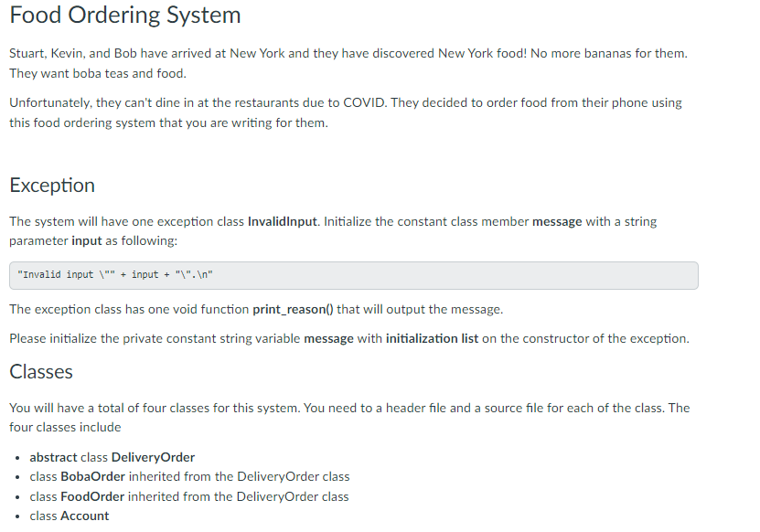
Task: Click the Food Ordering System title
Action: 125,15
